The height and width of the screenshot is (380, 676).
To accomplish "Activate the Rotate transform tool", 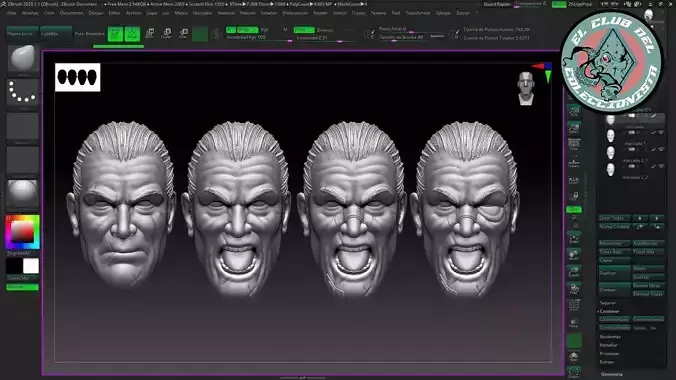I will pos(183,34).
